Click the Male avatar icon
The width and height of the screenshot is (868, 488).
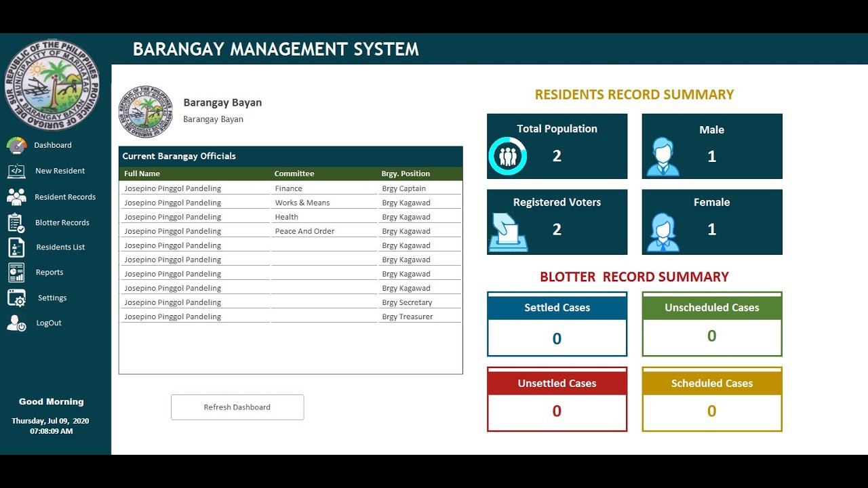(x=663, y=157)
